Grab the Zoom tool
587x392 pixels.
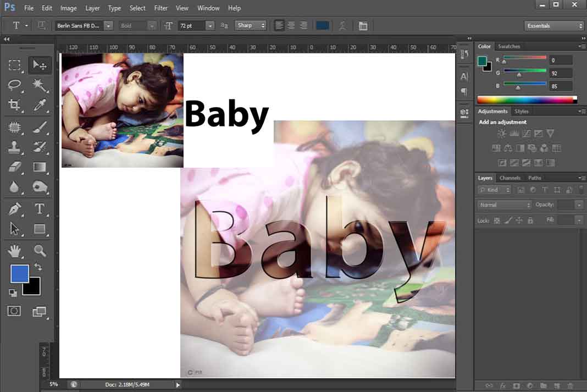39,251
